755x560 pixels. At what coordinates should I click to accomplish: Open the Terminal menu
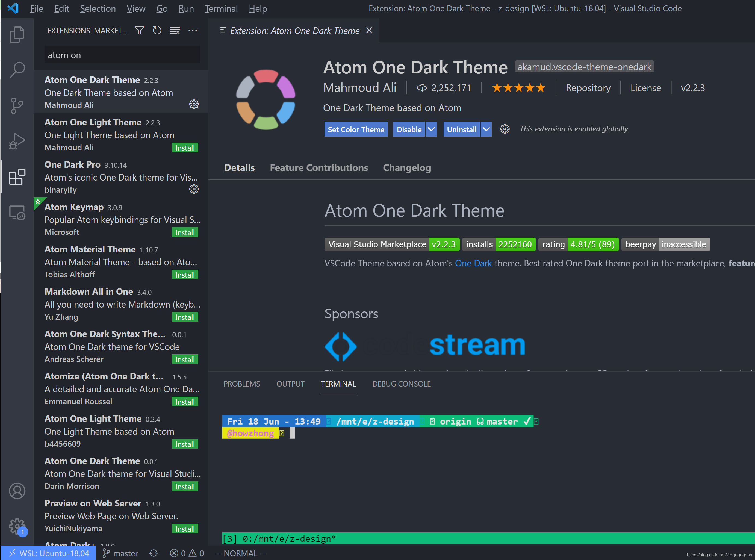pyautogui.click(x=221, y=8)
